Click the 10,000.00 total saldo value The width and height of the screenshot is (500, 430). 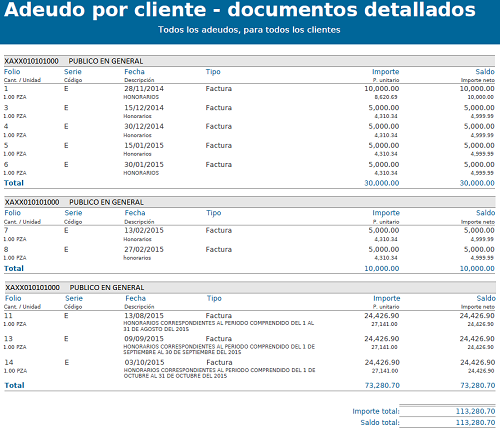click(x=477, y=268)
